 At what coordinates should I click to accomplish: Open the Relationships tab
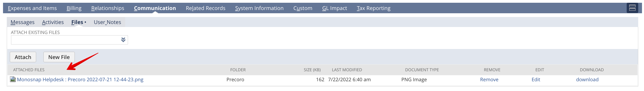108,8
